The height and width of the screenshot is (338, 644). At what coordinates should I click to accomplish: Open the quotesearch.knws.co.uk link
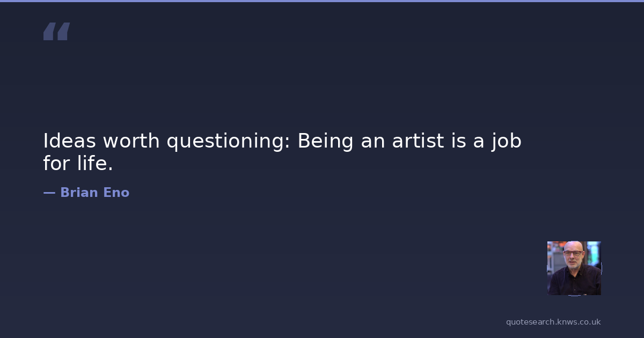[553, 322]
